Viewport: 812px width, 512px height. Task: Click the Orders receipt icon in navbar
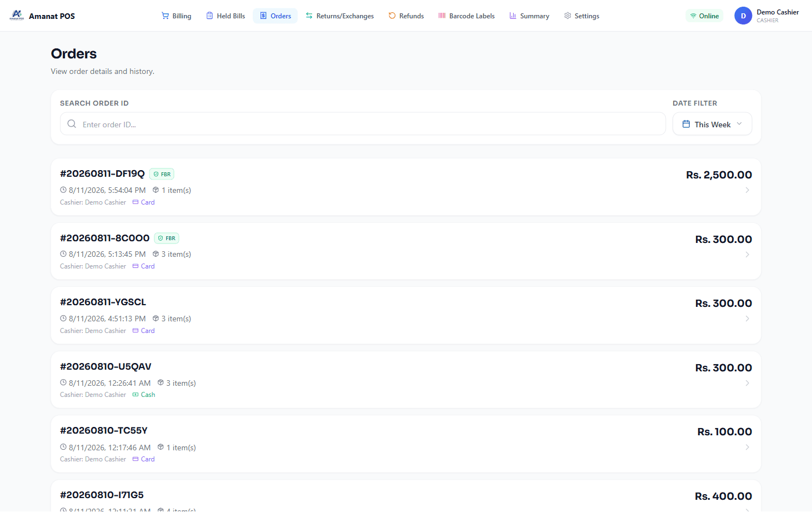[x=263, y=16]
